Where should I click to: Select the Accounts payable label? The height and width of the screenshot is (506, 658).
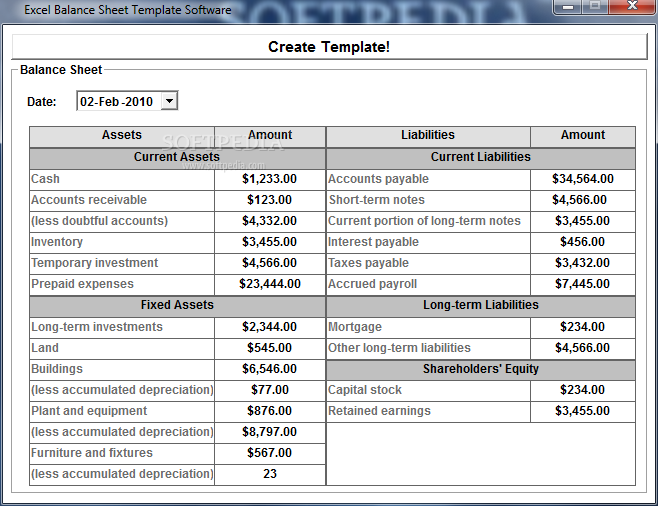coord(379,179)
